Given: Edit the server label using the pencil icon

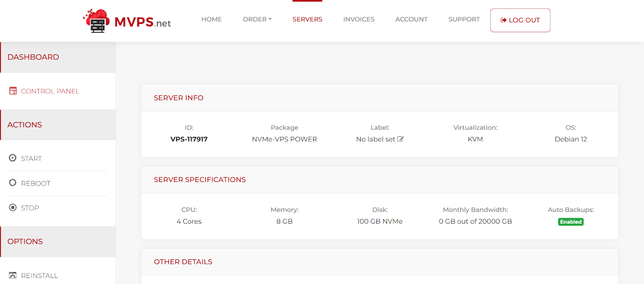Looking at the screenshot, I should pyautogui.click(x=400, y=139).
